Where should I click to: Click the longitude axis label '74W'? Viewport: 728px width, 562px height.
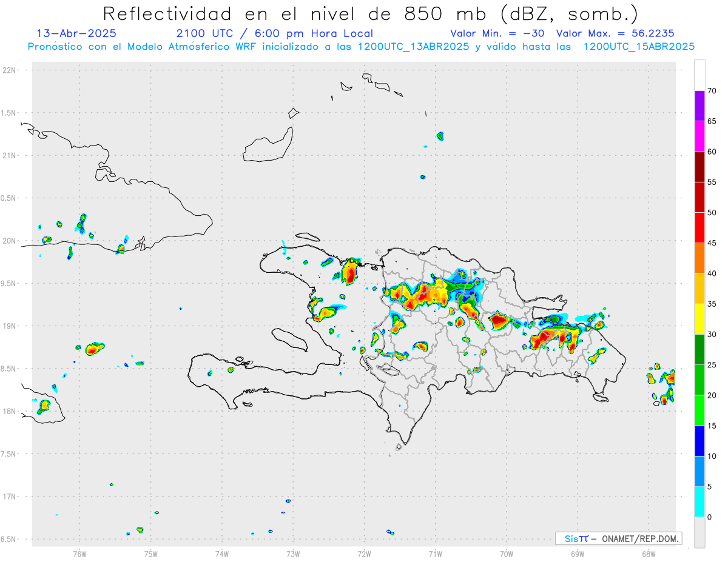point(222,554)
